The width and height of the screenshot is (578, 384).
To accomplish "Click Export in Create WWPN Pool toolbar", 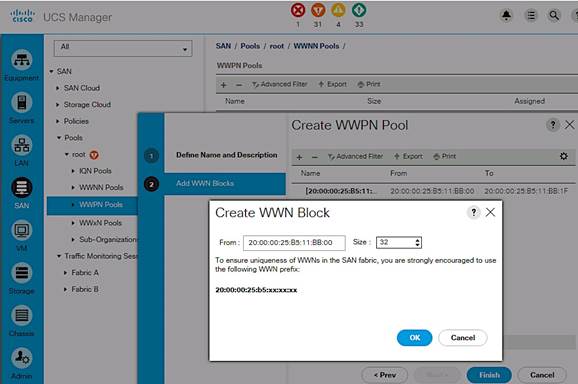I will pos(408,157).
